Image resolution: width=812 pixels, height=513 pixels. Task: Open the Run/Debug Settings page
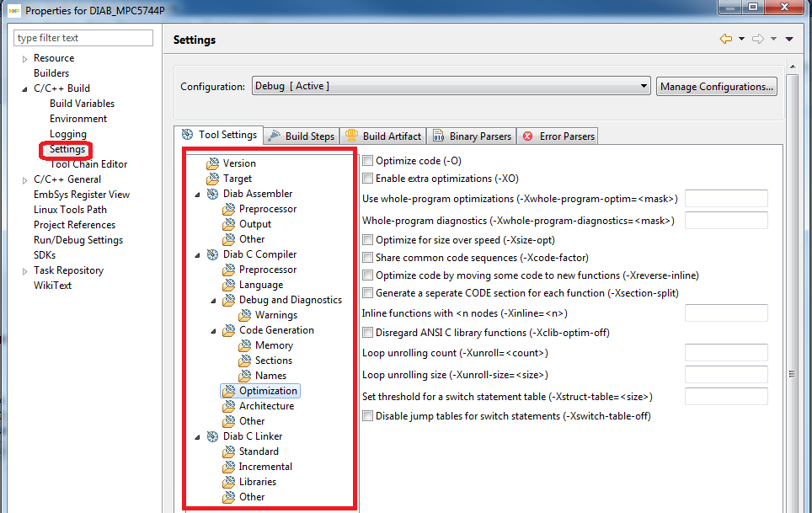[78, 241]
